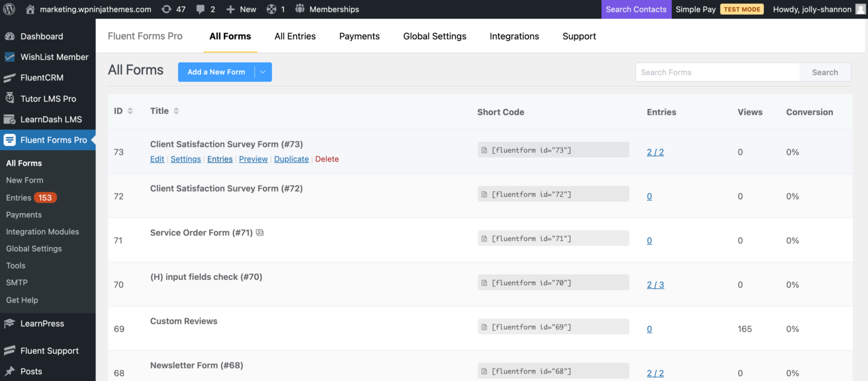The width and height of the screenshot is (868, 381).
Task: Switch to the All Entries tab
Action: pos(295,36)
